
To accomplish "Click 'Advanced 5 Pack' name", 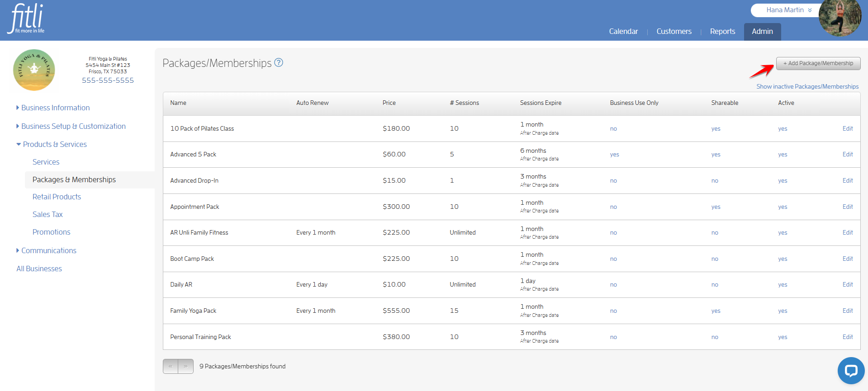I will tap(193, 154).
